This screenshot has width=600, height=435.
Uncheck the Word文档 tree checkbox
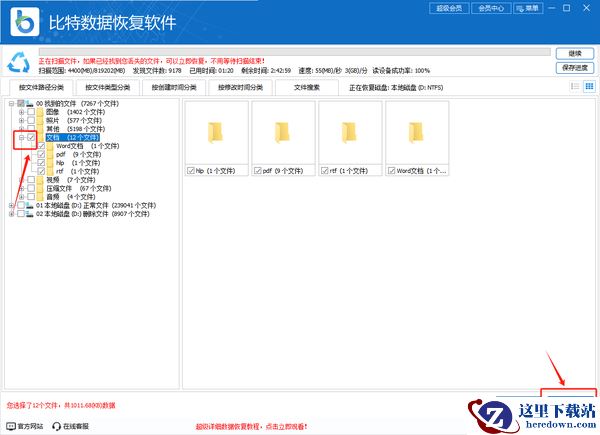pyautogui.click(x=41, y=146)
